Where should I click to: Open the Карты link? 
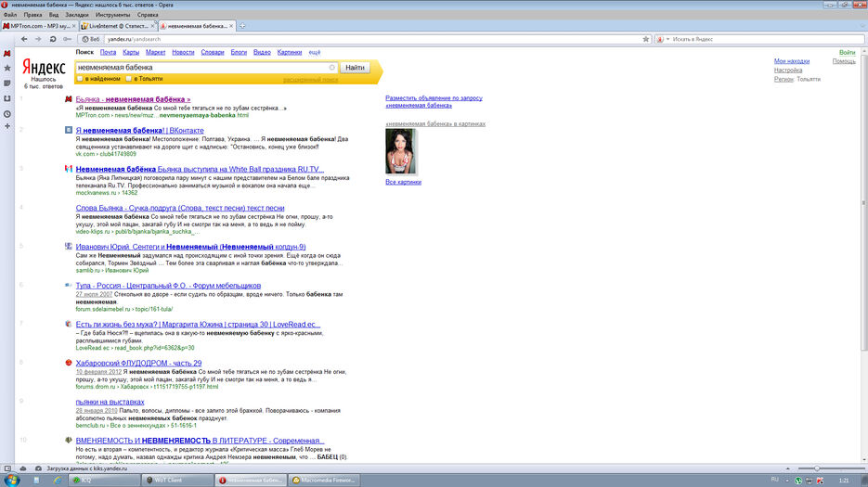point(131,52)
